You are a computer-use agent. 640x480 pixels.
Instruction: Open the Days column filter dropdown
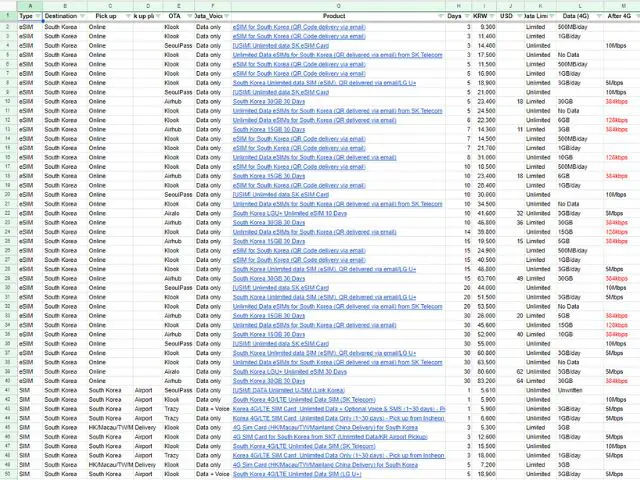pyautogui.click(x=467, y=16)
